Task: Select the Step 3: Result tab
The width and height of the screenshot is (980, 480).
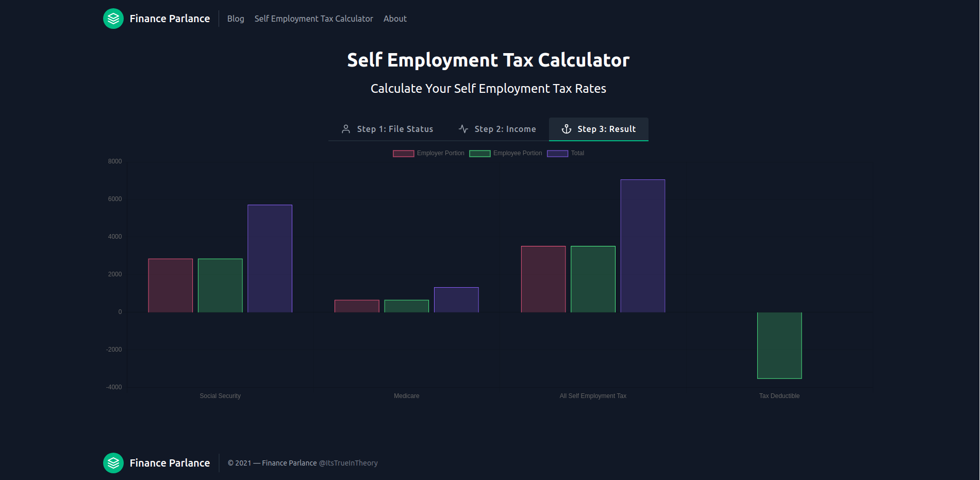Action: [606, 129]
